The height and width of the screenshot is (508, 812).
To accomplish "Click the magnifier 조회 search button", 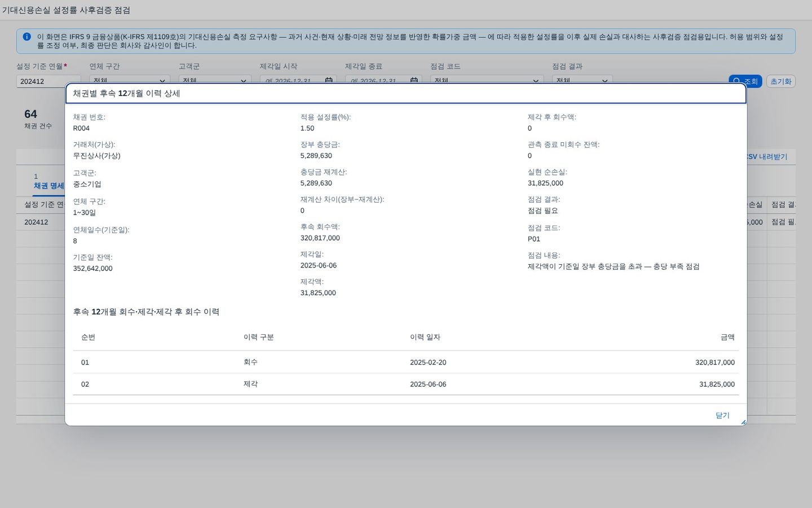I will tap(745, 81).
